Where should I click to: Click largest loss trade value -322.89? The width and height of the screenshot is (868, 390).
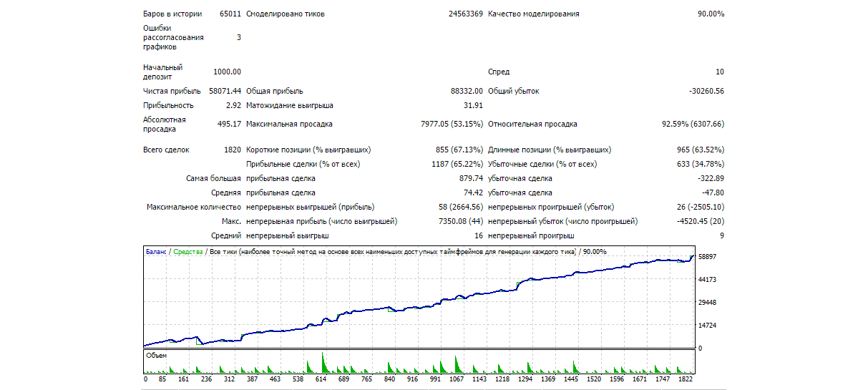[711, 178]
